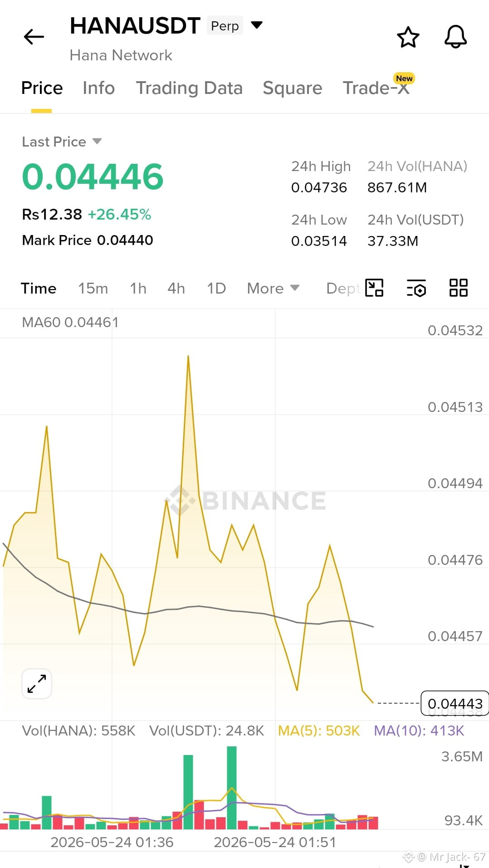Image resolution: width=489 pixels, height=868 pixels.
Task: Tap the 24h Vol(HANA) value 867.61M
Action: pos(397,187)
